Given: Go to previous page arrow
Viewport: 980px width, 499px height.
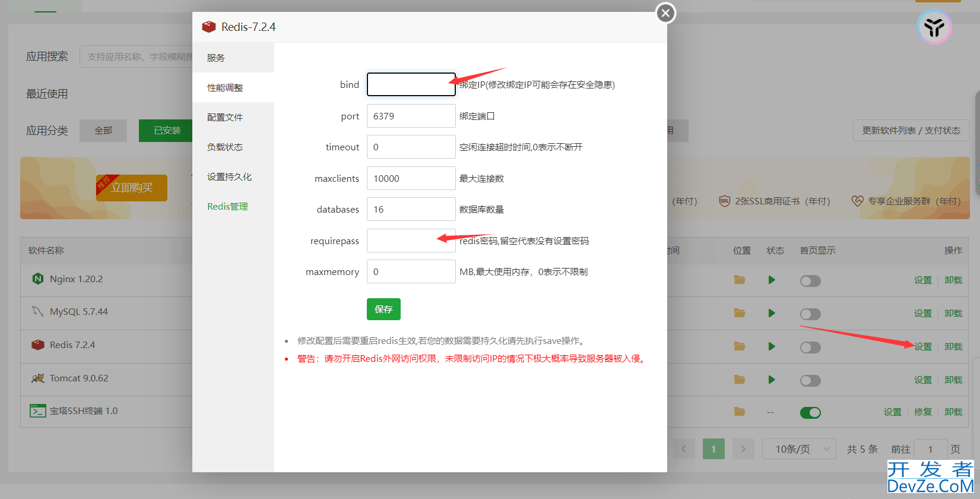Looking at the screenshot, I should click(x=684, y=449).
